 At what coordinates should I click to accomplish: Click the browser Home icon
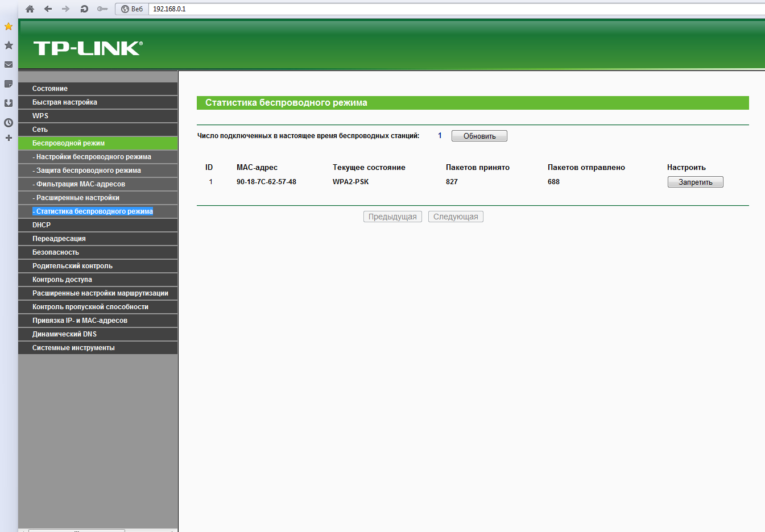point(30,9)
